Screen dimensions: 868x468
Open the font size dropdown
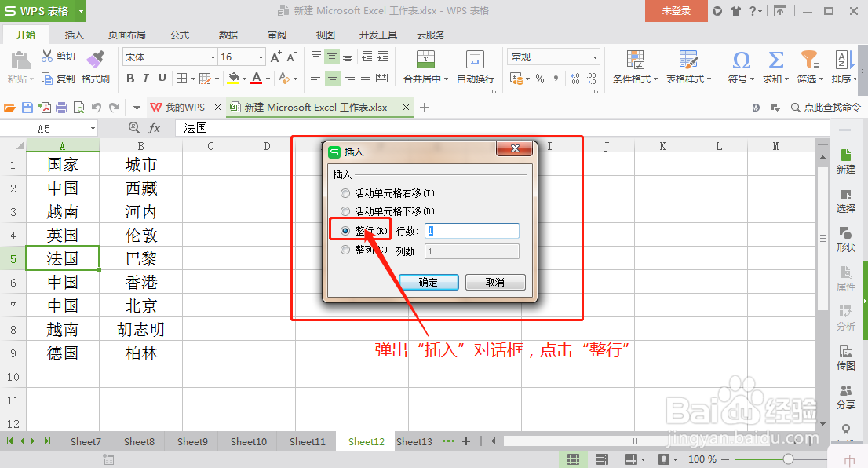[261, 57]
